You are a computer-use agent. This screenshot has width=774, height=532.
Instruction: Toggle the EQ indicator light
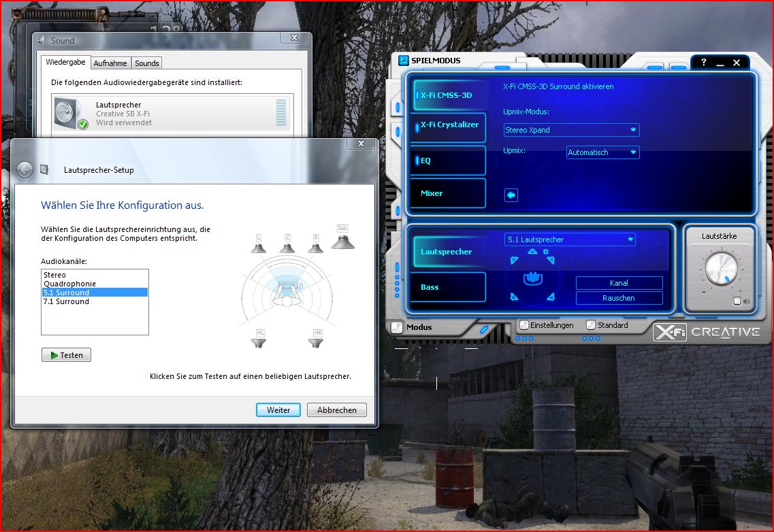coord(417,161)
